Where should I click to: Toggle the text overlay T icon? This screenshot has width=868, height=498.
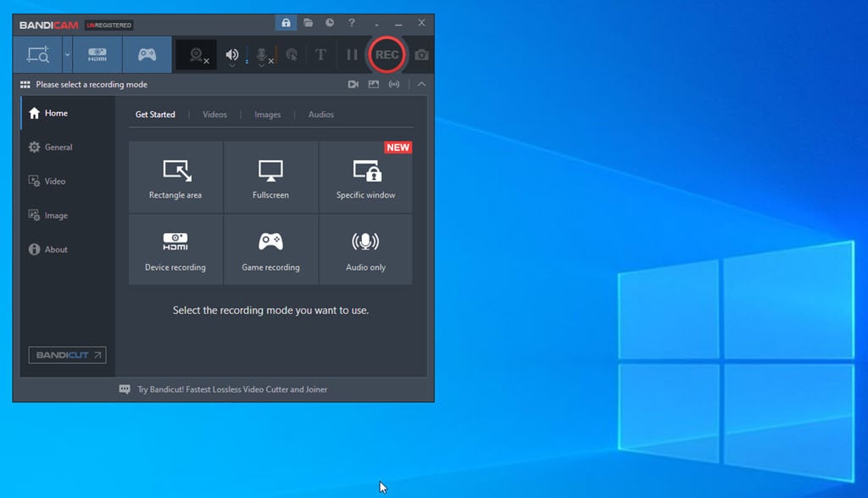coord(320,54)
